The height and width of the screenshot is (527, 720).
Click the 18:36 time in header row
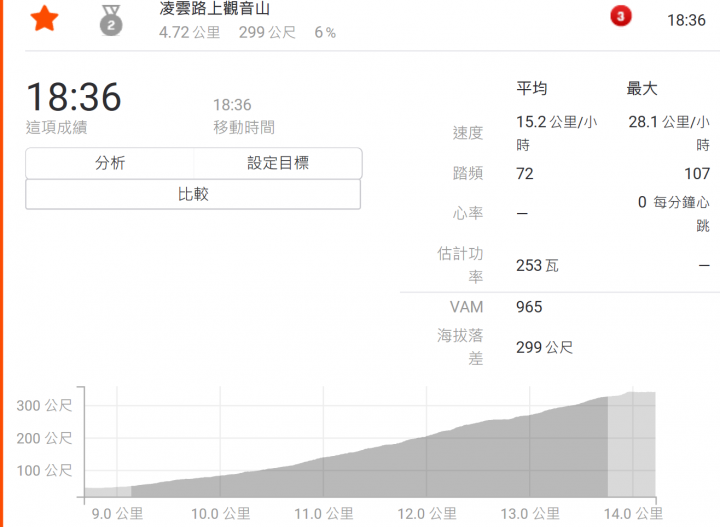click(x=686, y=20)
